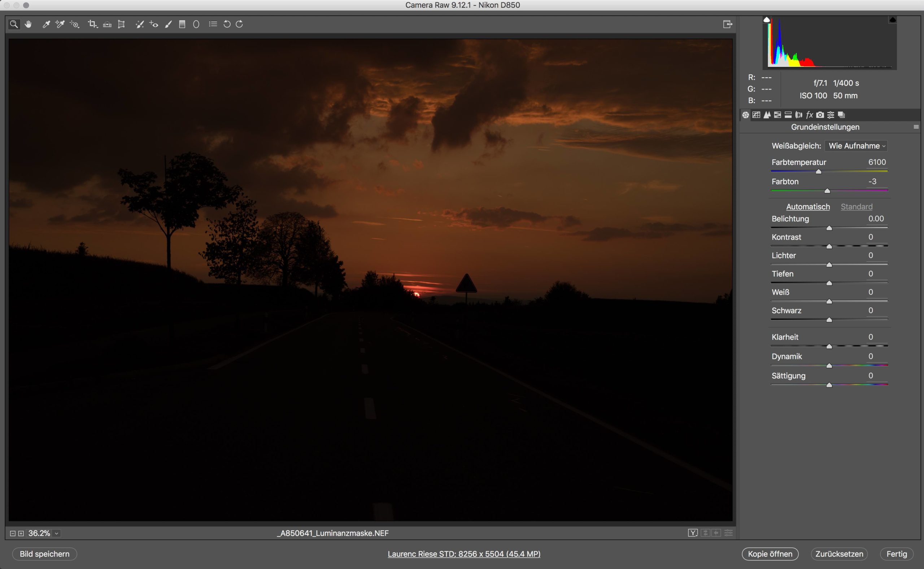The height and width of the screenshot is (569, 924).
Task: Select the Zoom tool
Action: point(14,25)
